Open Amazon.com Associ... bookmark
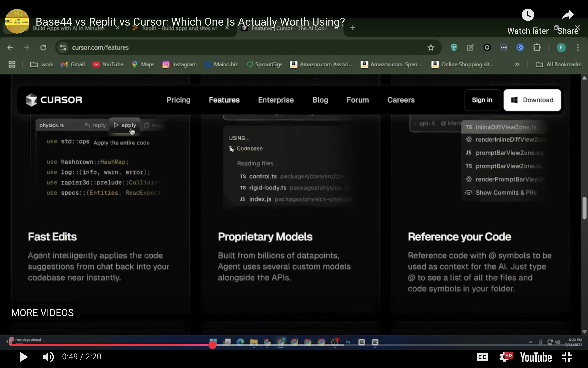This screenshot has width=588, height=368. tap(321, 64)
